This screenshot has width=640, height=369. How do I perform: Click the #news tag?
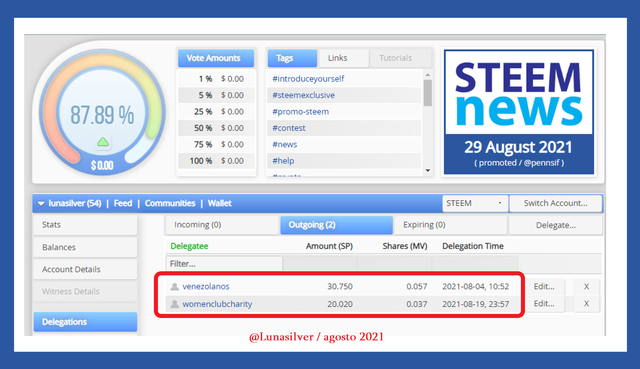pyautogui.click(x=284, y=144)
